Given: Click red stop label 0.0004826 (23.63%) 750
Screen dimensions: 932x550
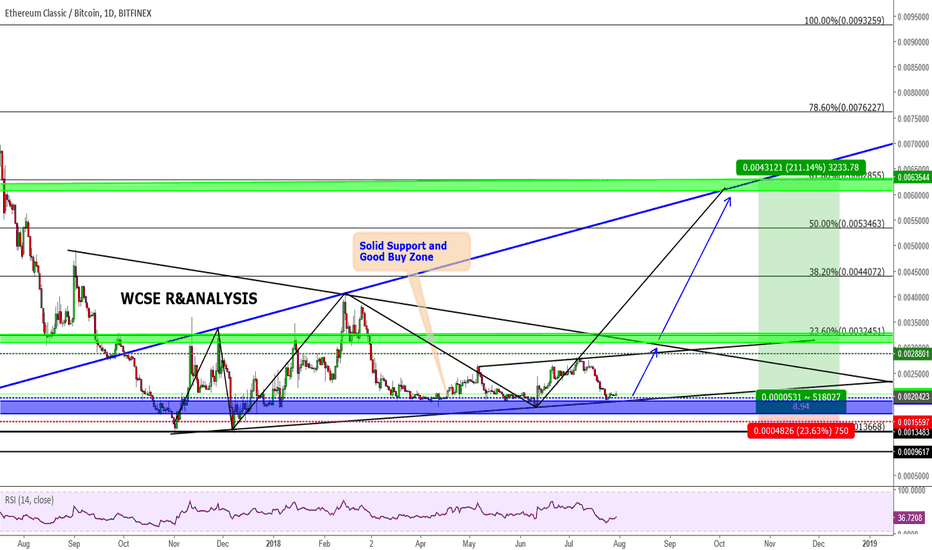Looking at the screenshot, I should tap(801, 430).
